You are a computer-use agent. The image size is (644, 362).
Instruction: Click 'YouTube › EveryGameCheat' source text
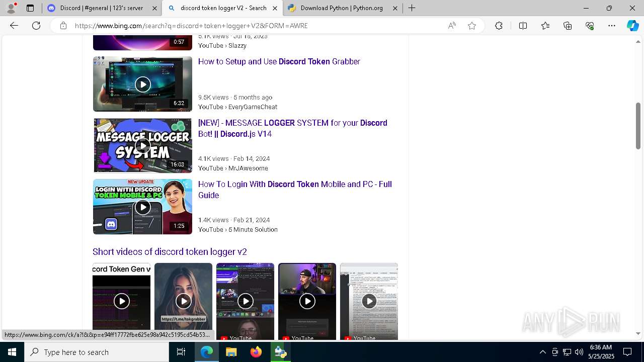[x=237, y=107]
